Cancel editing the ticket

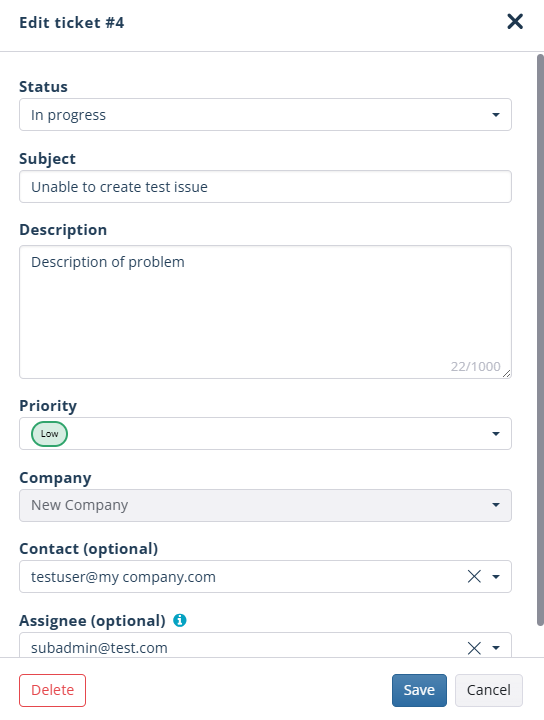pyautogui.click(x=488, y=690)
